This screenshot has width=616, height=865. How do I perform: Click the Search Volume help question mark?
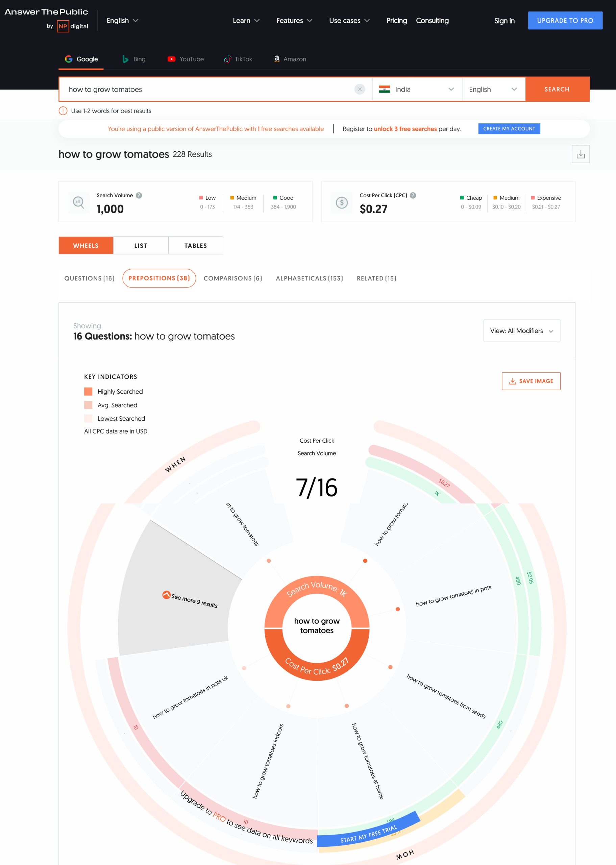(139, 195)
